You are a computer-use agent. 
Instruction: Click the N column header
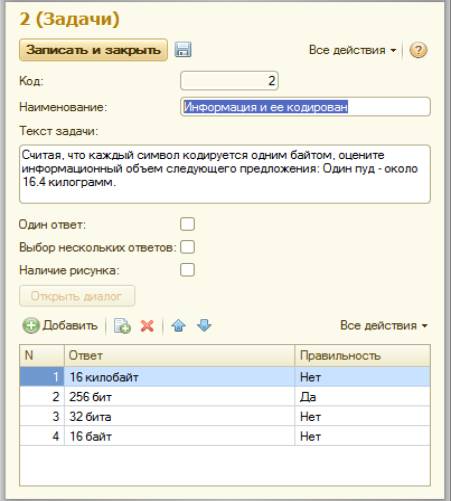tap(42, 355)
